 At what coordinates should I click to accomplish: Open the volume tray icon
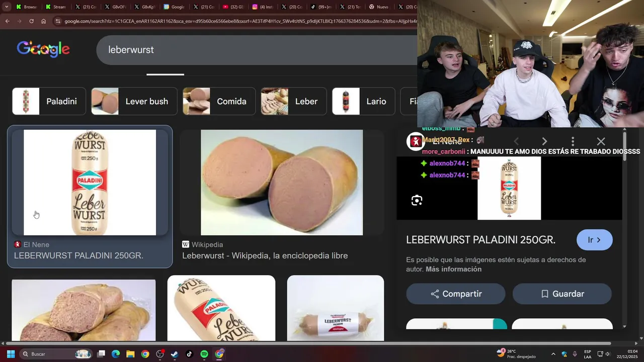607,354
